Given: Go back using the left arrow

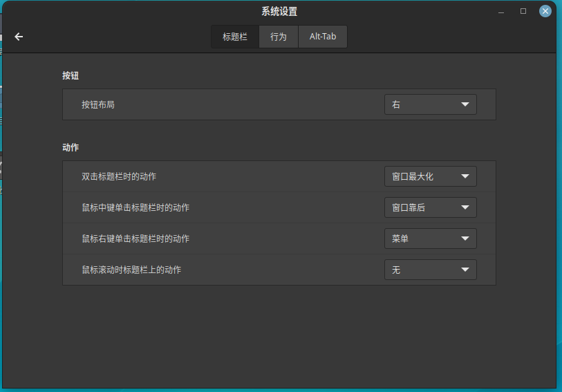Looking at the screenshot, I should (19, 37).
